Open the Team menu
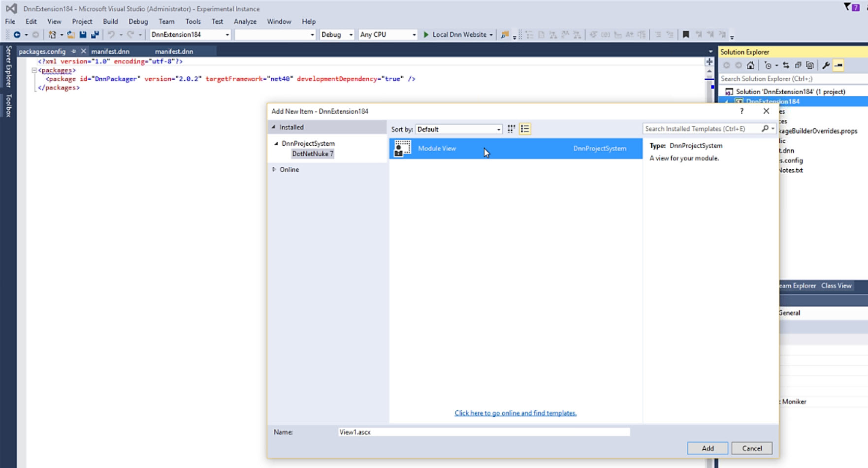Viewport: 868px width, 468px height. click(166, 21)
